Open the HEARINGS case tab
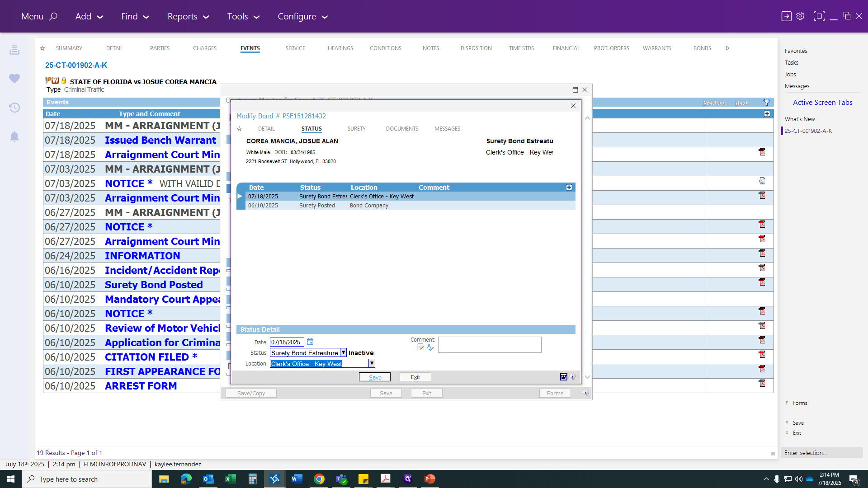The image size is (868, 488). (340, 48)
